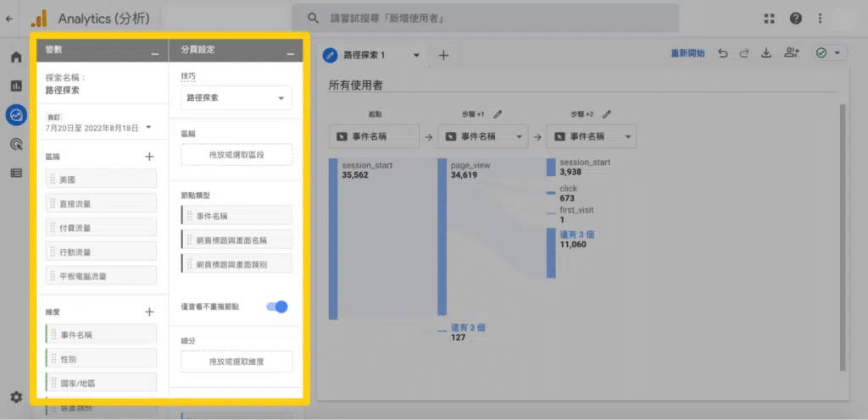This screenshot has height=420, width=868.
Task: Click the 重新開始 link
Action: click(688, 53)
